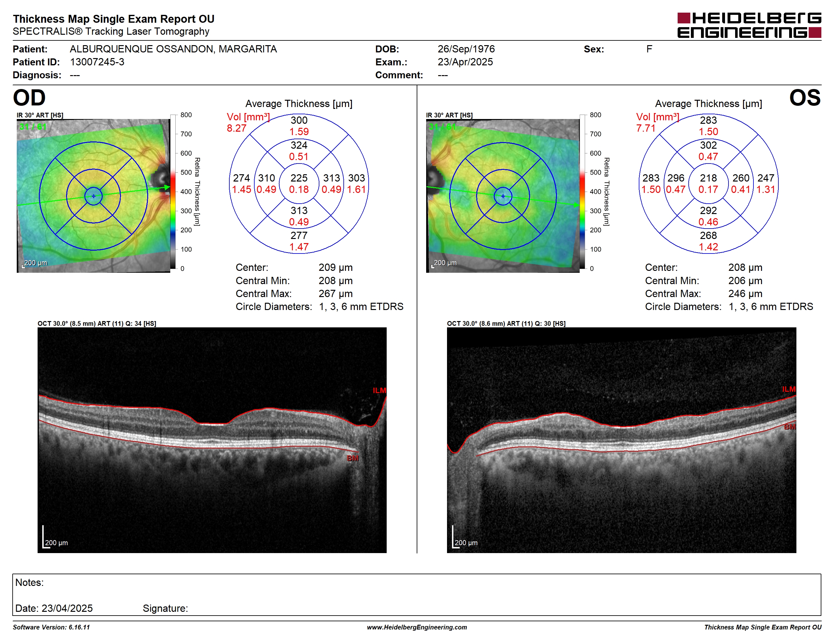This screenshot has height=644, width=834.
Task: Click OD outer nasal thickness 303
Action: pyautogui.click(x=357, y=178)
